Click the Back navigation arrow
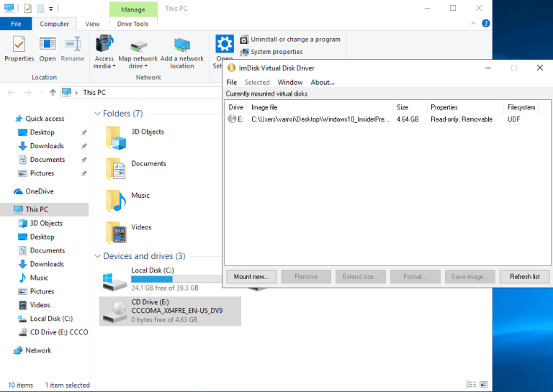This screenshot has width=553, height=392. (x=11, y=93)
